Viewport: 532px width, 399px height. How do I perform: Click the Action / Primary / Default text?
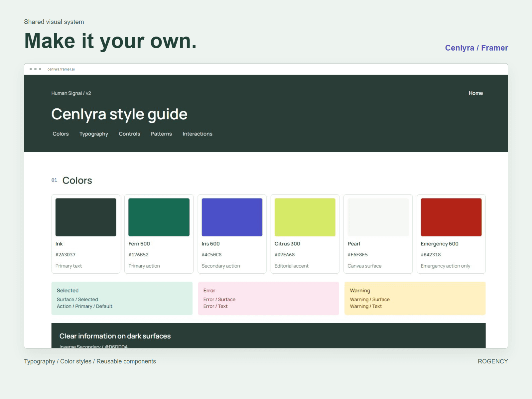(x=84, y=306)
